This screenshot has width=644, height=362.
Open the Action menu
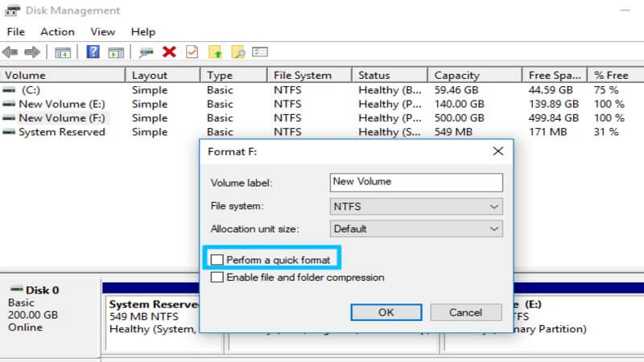click(57, 31)
